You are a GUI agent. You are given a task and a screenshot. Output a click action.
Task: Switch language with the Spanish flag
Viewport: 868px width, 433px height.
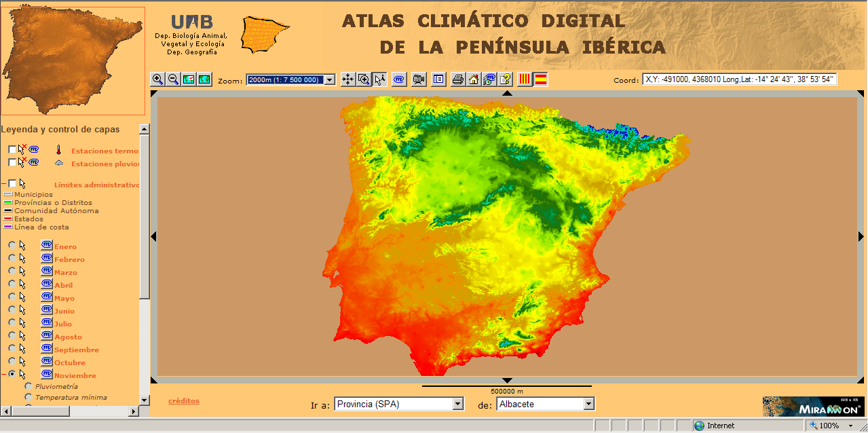click(x=541, y=79)
